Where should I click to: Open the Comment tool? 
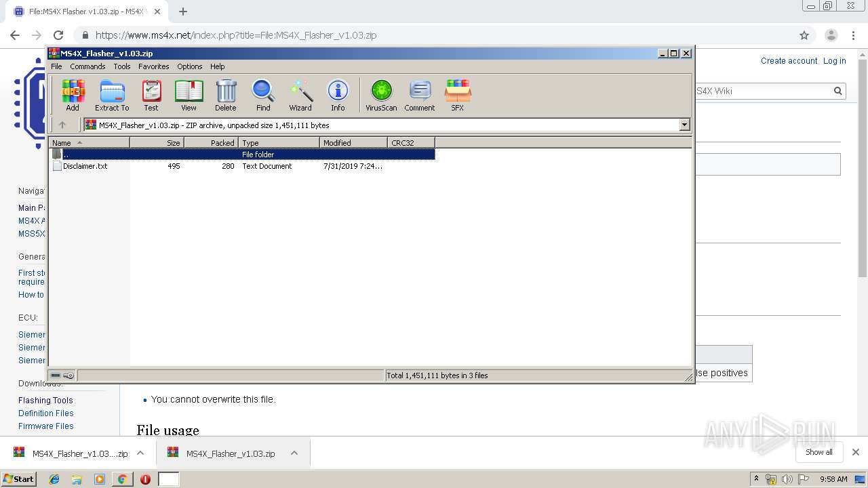(420, 95)
